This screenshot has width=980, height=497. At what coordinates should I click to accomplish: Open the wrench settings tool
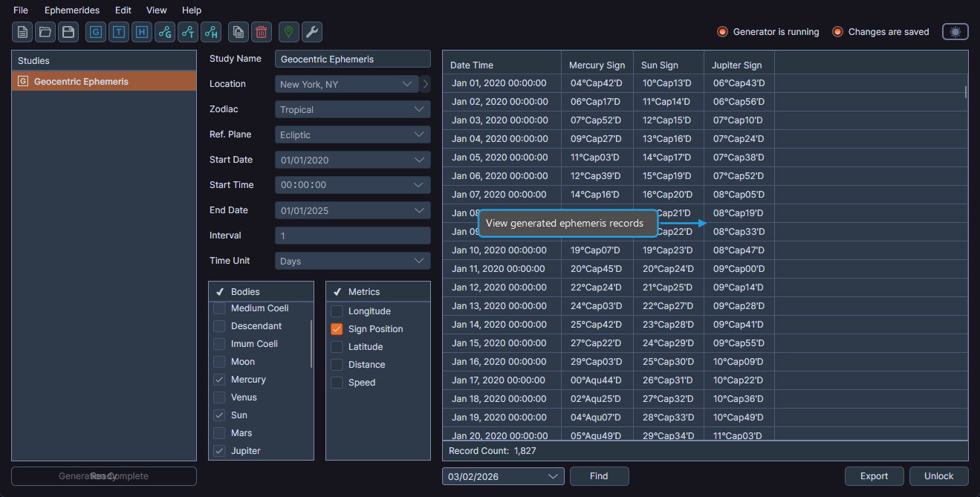tap(311, 32)
